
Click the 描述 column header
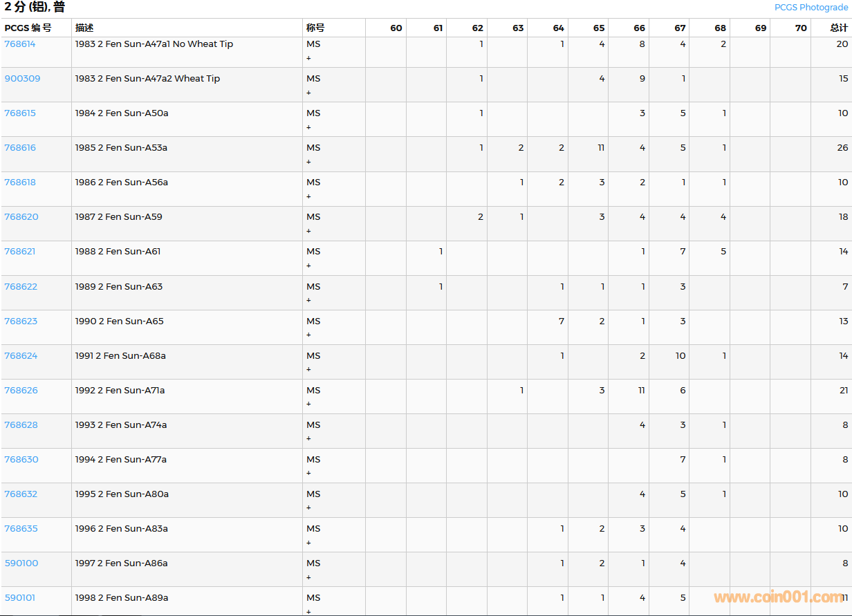point(84,28)
